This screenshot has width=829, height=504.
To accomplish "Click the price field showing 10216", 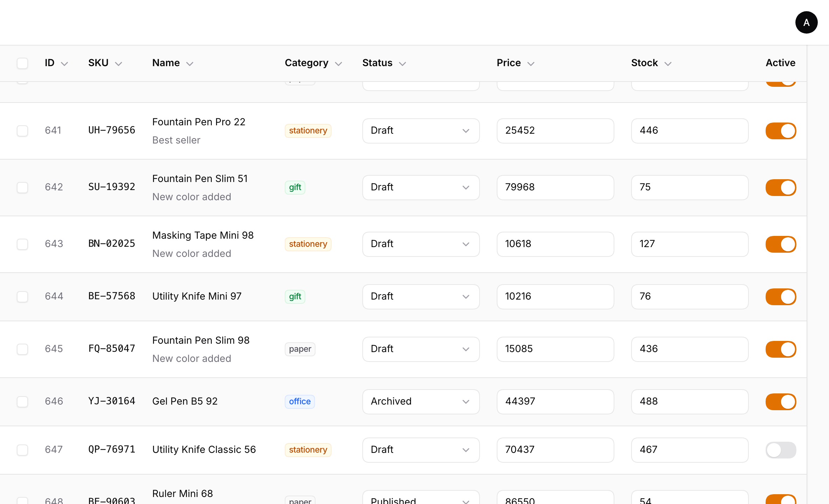I will 555,296.
